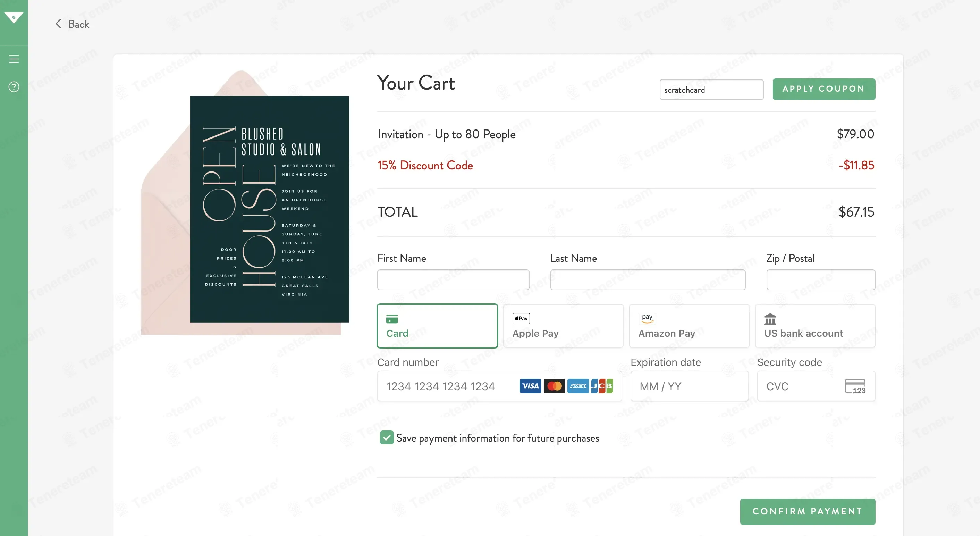
Task: Click the Greenvelope logo in sidebar
Action: 14,17
